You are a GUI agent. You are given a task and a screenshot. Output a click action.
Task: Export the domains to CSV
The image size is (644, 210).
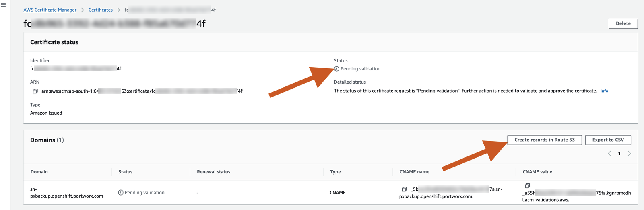(608, 140)
